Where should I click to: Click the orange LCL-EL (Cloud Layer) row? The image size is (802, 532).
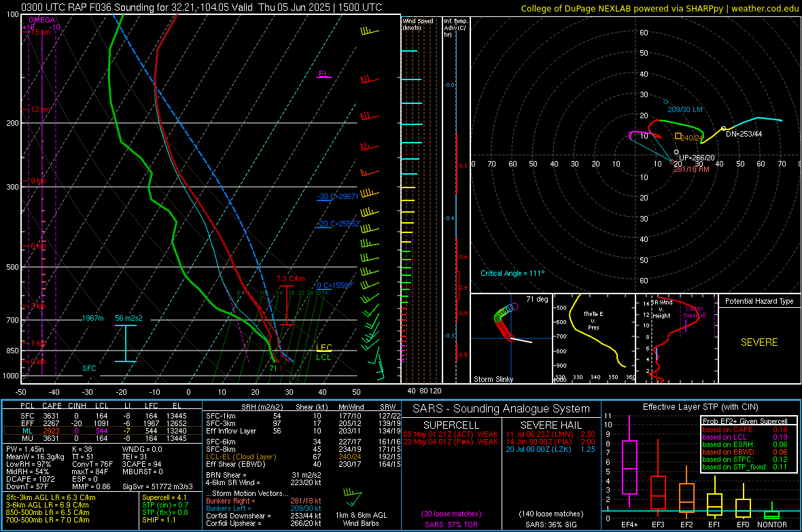(303, 457)
